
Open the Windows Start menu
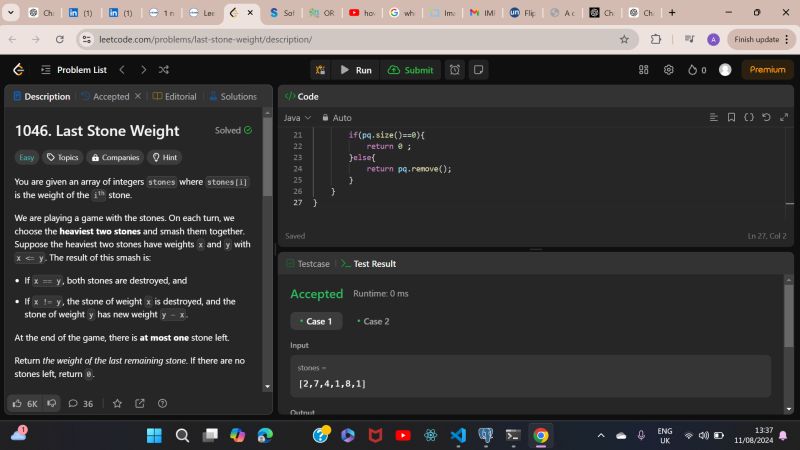click(154, 435)
